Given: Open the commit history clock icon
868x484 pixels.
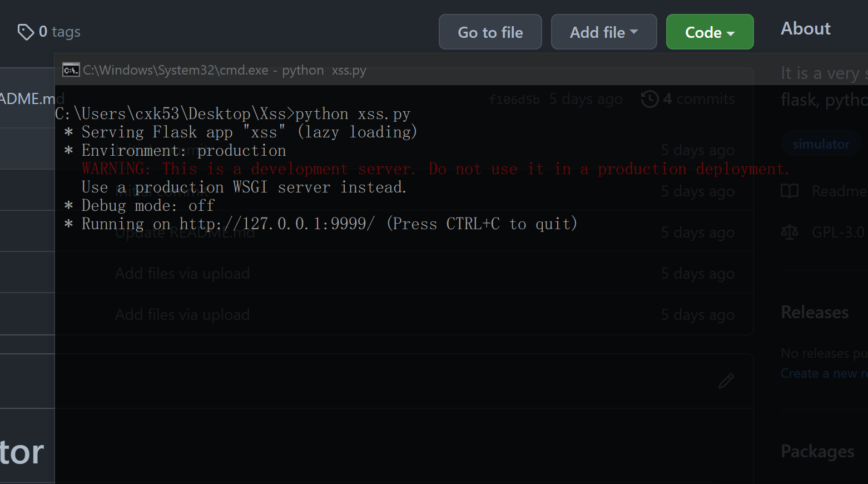Looking at the screenshot, I should pyautogui.click(x=649, y=99).
